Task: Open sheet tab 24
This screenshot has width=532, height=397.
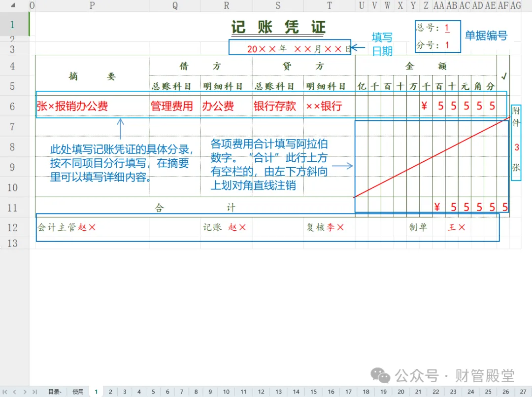Action: pyautogui.click(x=470, y=392)
